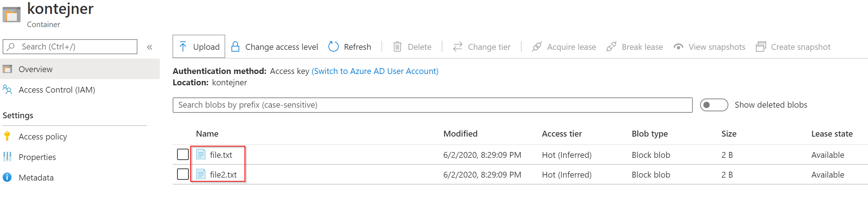Collapse the sidebar with double chevron

tap(150, 47)
